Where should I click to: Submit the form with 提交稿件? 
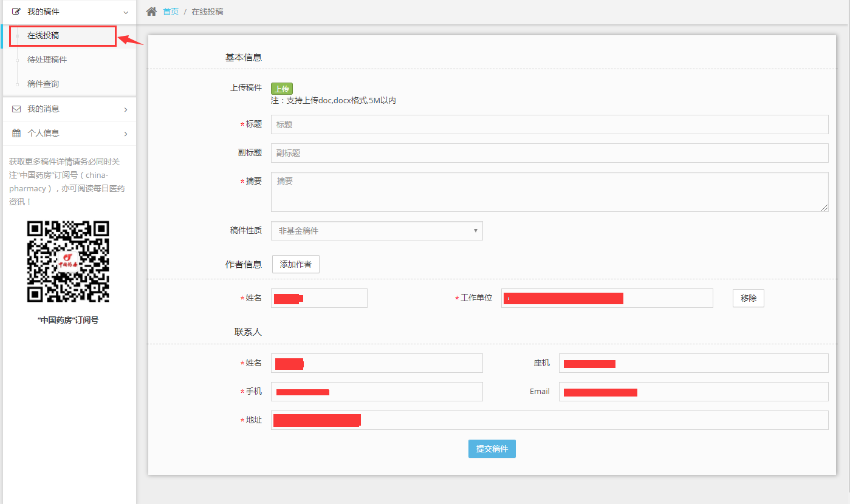click(492, 449)
